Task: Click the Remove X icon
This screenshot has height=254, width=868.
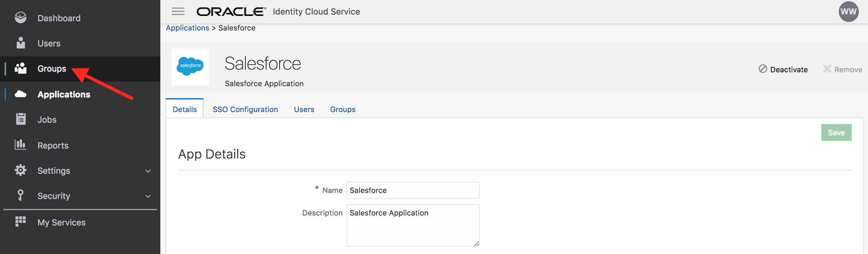Action: pos(827,69)
